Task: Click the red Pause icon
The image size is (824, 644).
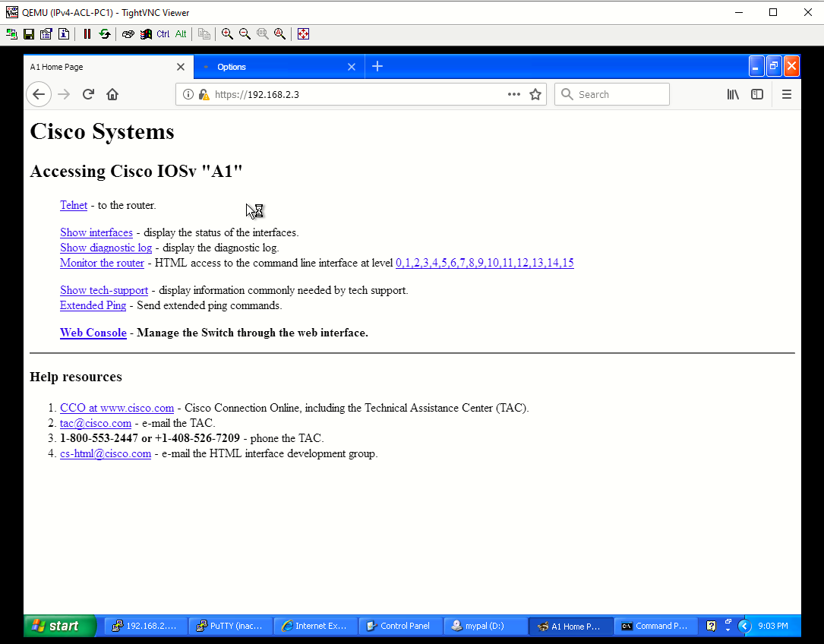Action: coord(87,34)
